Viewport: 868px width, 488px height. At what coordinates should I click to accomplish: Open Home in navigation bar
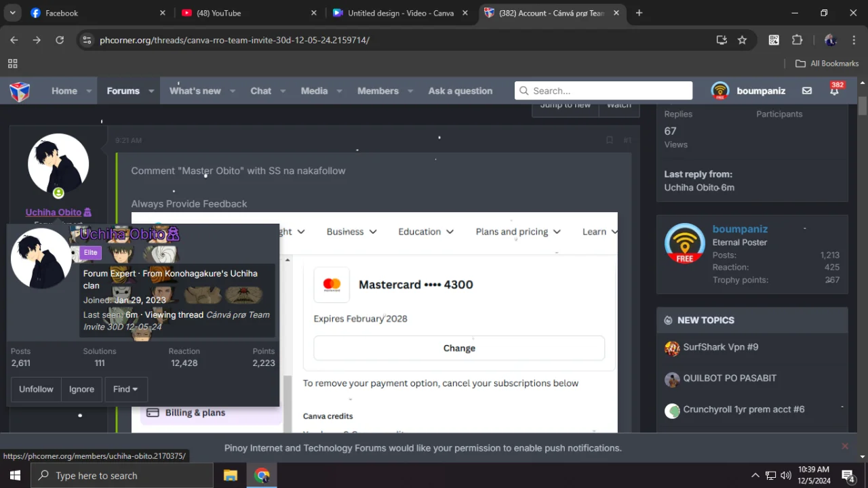tap(64, 91)
